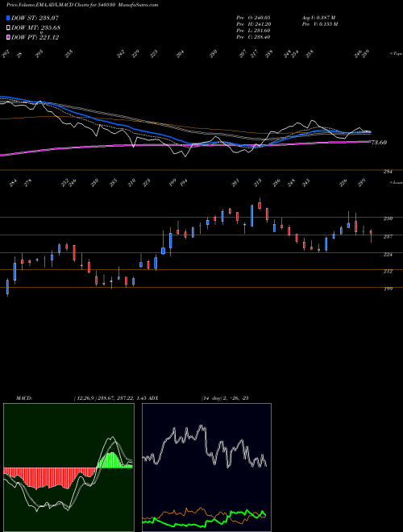Click the 212 price axis label
This screenshot has height=532, width=403.
(x=388, y=271)
